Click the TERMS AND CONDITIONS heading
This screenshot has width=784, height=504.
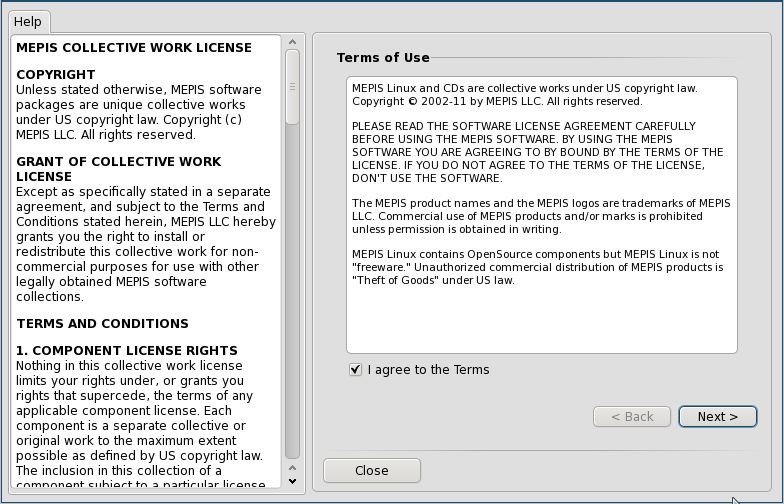[102, 324]
